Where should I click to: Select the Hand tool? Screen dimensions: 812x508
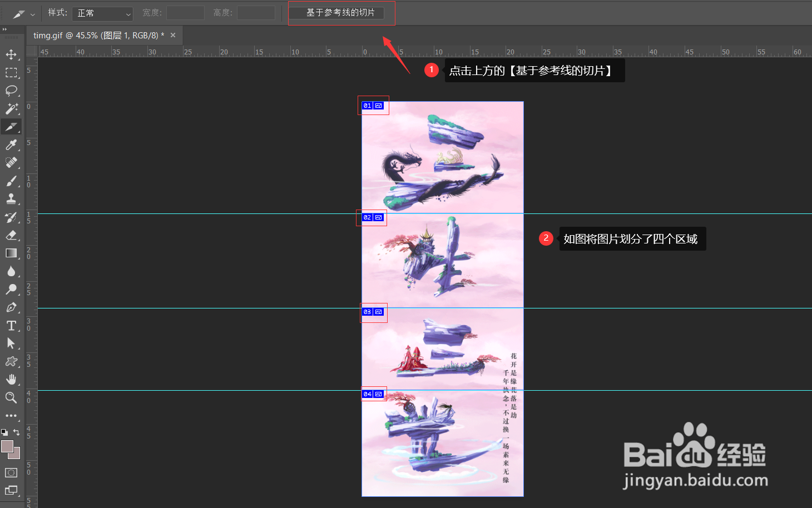pyautogui.click(x=11, y=380)
